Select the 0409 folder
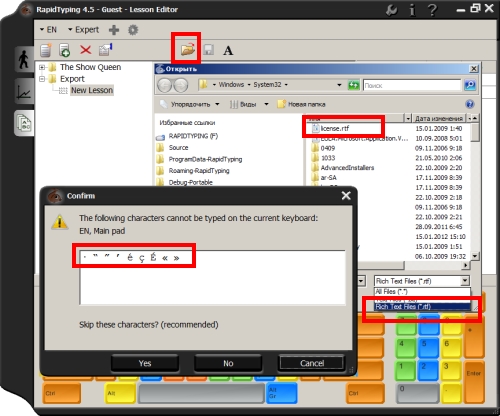 point(328,148)
